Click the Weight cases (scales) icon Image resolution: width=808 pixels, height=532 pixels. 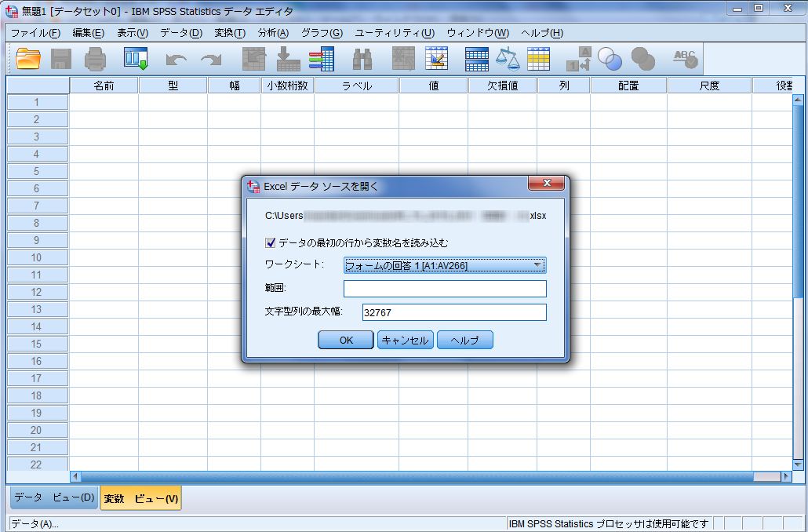pyautogui.click(x=508, y=59)
